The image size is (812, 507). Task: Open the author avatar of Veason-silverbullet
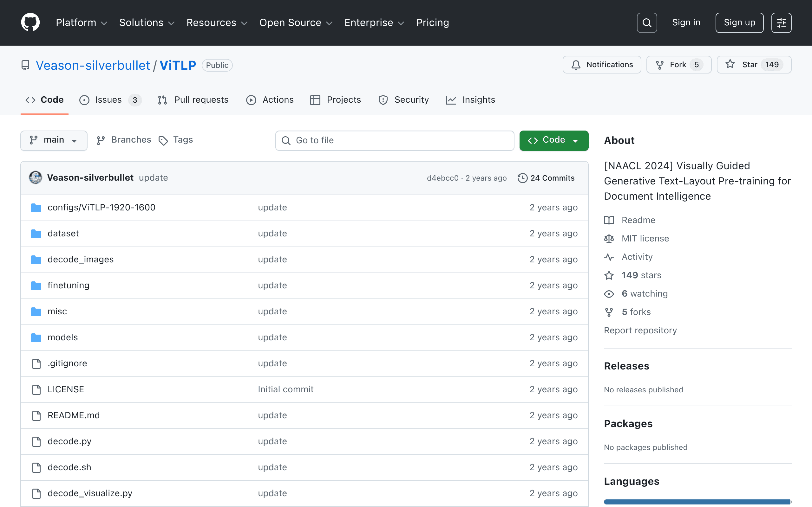(x=36, y=178)
